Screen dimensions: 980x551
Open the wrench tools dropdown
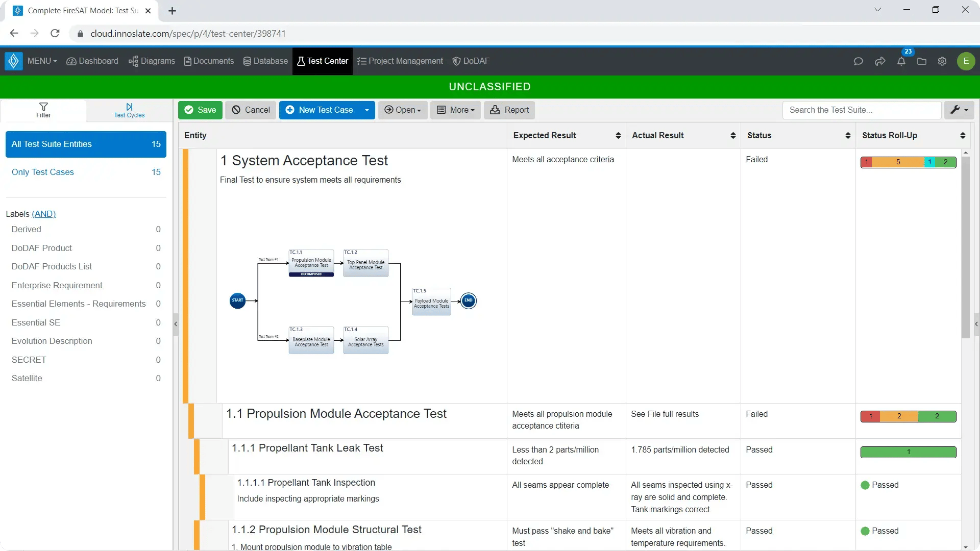click(959, 110)
